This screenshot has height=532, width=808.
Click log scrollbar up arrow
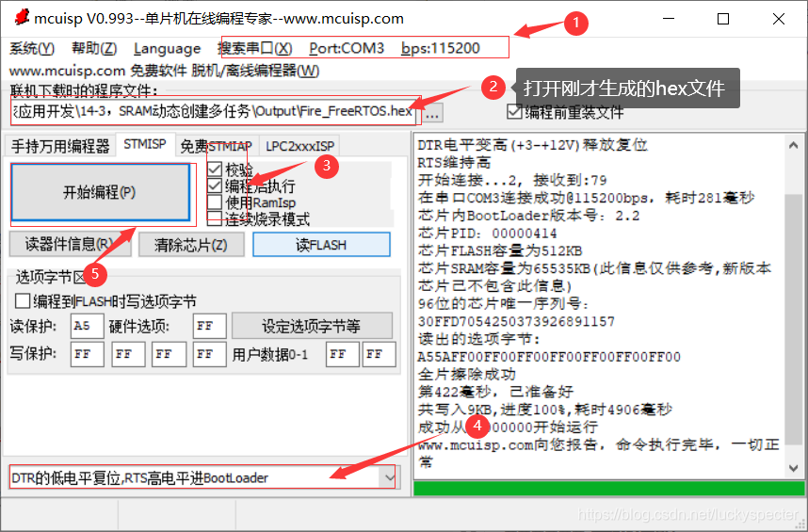coord(793,146)
